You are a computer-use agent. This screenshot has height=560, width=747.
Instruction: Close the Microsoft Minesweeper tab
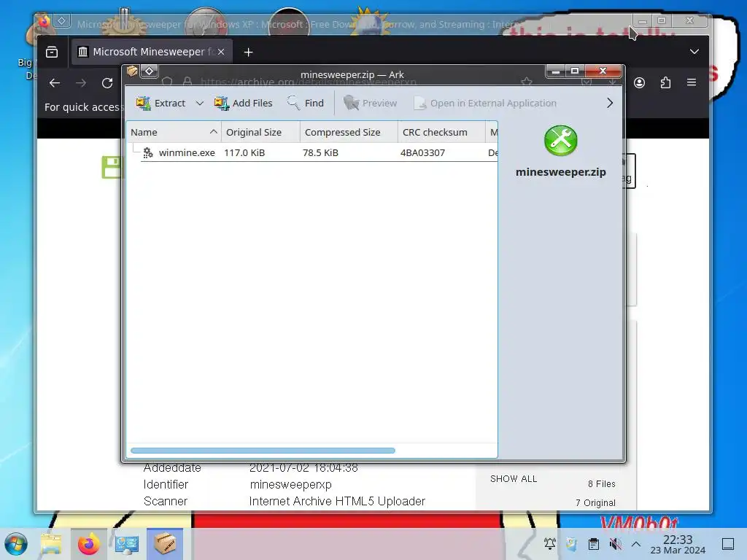(x=221, y=52)
